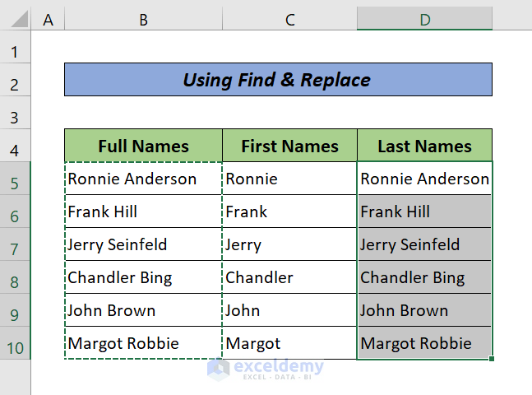This screenshot has width=532, height=395.
Task: Select column B header
Action: pyautogui.click(x=143, y=19)
